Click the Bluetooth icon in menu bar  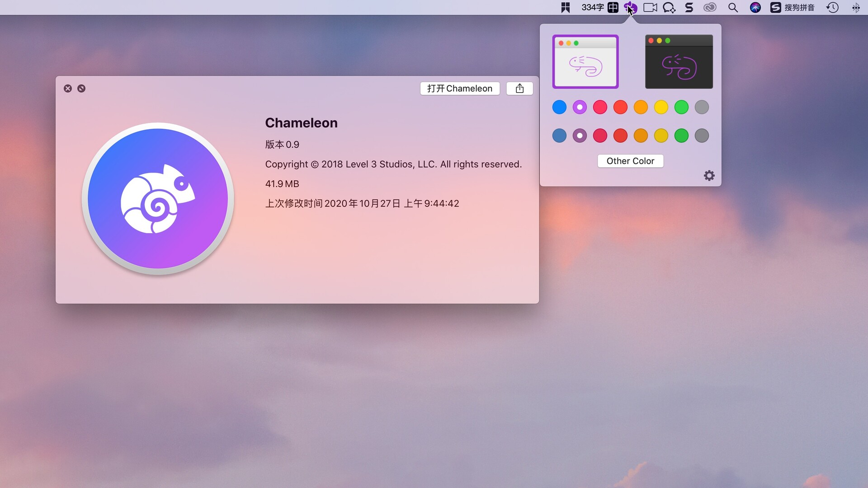[856, 8]
